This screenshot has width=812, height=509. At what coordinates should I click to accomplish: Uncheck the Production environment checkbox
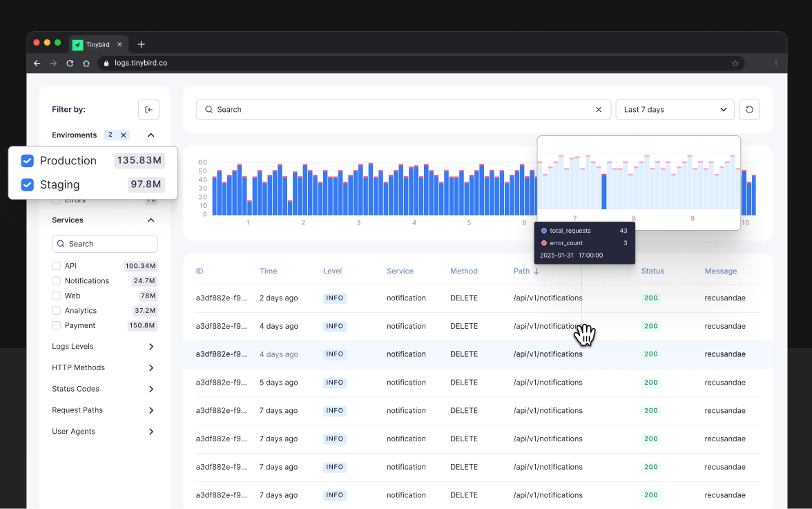click(27, 160)
